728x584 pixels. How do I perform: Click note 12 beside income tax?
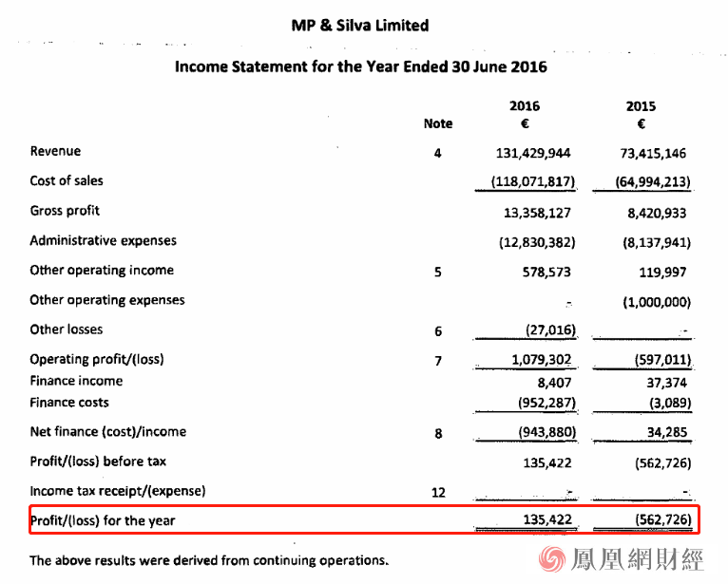coord(438,493)
